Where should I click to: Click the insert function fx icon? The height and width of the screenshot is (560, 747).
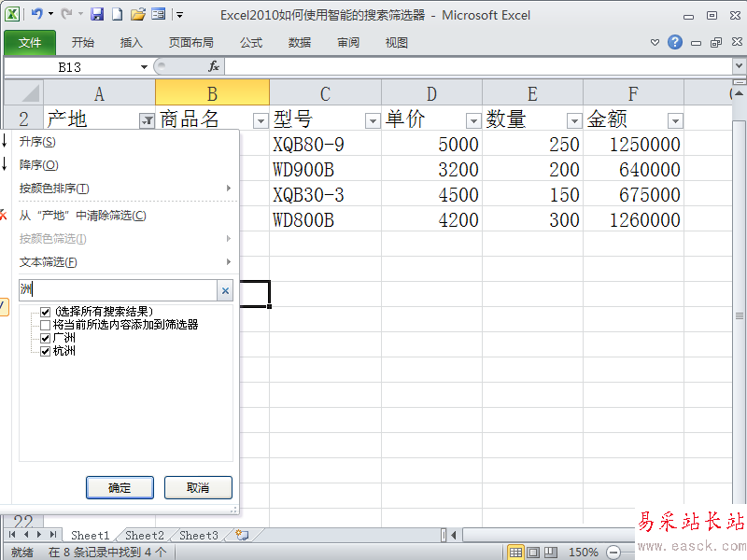pyautogui.click(x=214, y=66)
